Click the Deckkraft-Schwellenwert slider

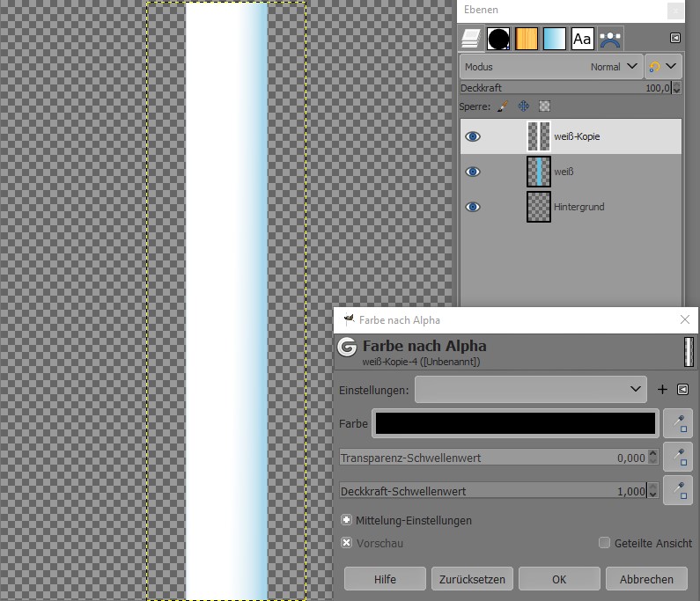493,491
